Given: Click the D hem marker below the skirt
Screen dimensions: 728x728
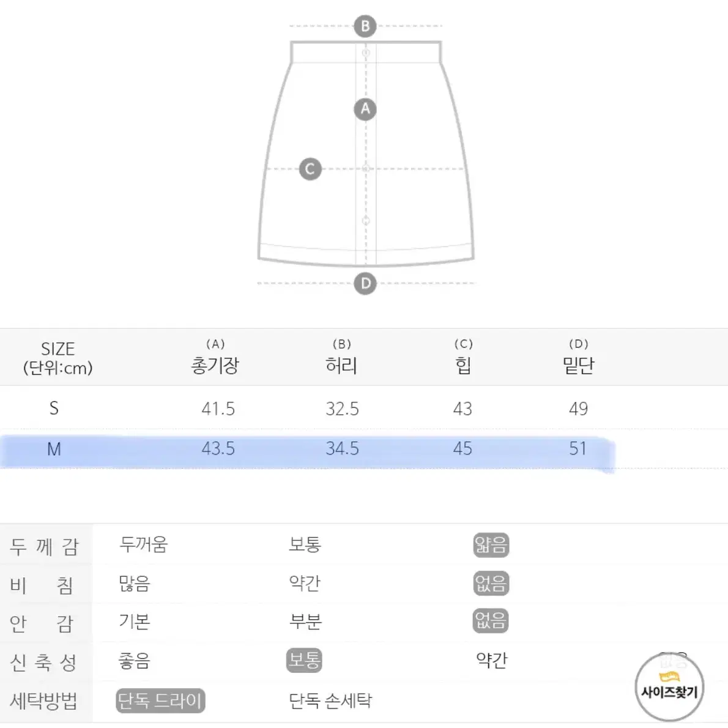Looking at the screenshot, I should (365, 283).
